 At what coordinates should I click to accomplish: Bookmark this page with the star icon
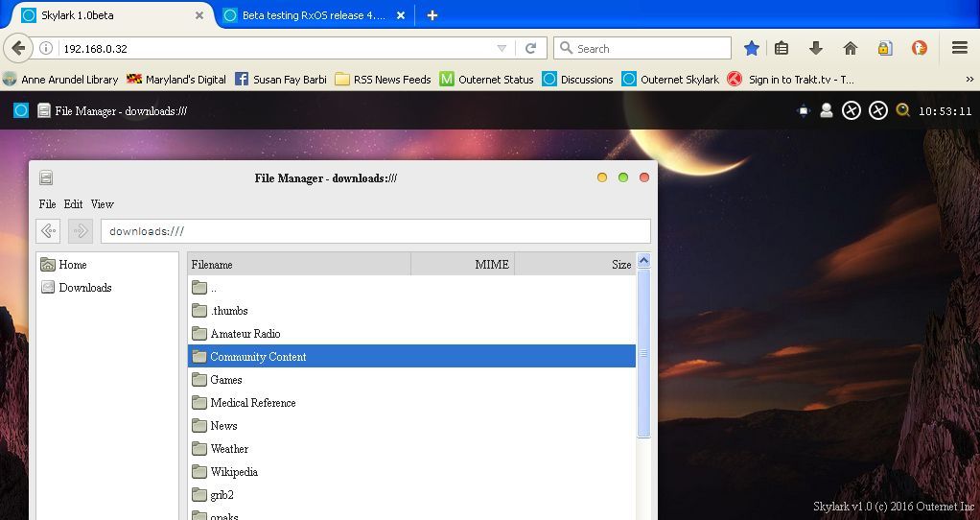(752, 48)
